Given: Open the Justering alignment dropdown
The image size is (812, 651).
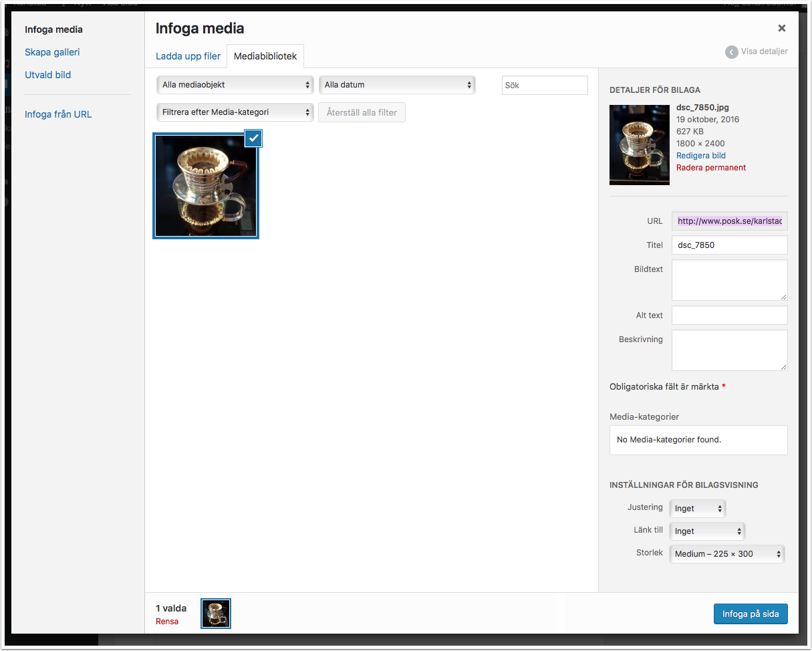Looking at the screenshot, I should tap(698, 509).
